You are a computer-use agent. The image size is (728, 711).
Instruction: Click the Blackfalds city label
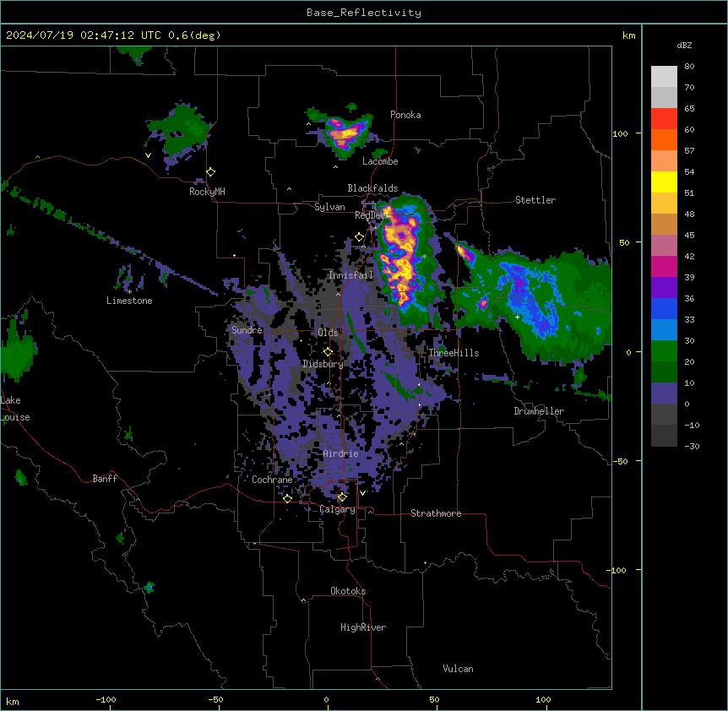click(372, 188)
